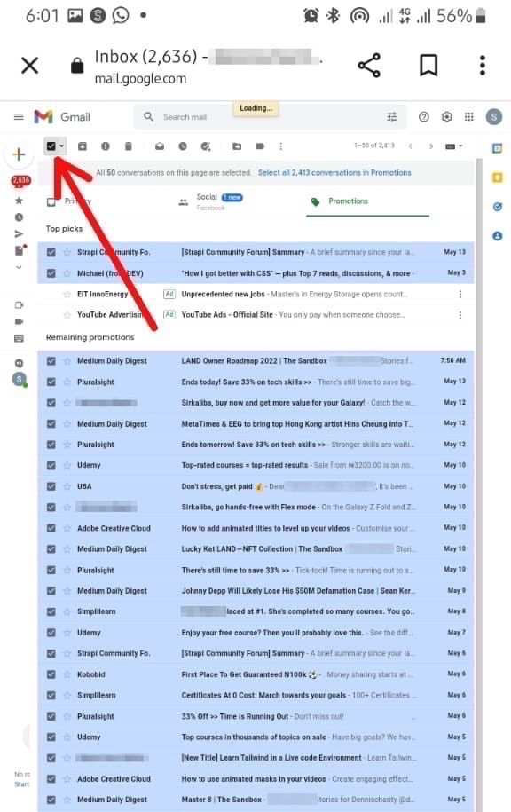Viewport: 511px width, 812px height.
Task: Add selected conversations to Tasks
Action: pos(206,146)
